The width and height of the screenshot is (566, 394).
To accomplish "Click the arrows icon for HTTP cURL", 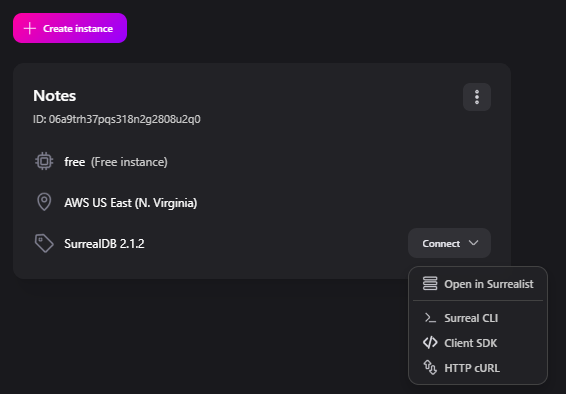I will click(430, 367).
